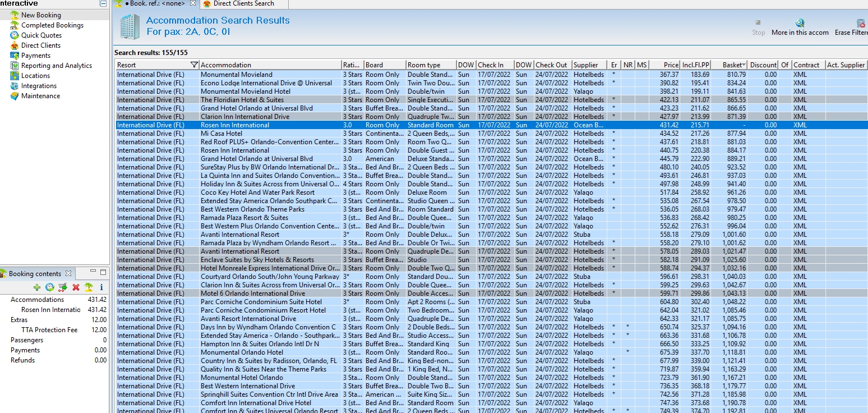Sort by the Check In column header
868x413 pixels.
tap(495, 65)
